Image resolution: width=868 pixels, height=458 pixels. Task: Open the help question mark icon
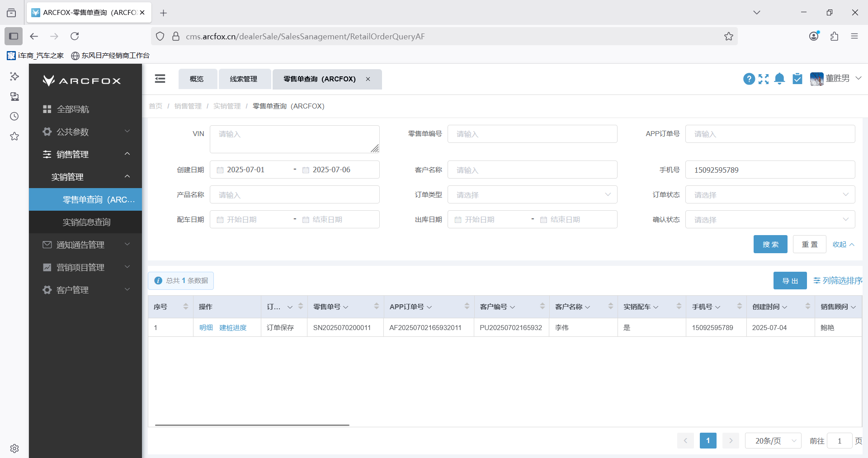pyautogui.click(x=749, y=79)
